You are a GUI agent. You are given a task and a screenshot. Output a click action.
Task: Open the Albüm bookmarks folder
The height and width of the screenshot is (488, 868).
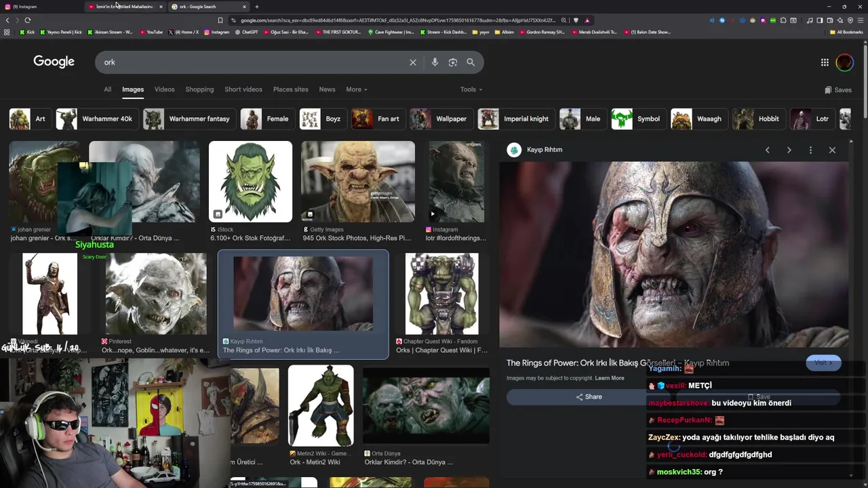point(504,32)
